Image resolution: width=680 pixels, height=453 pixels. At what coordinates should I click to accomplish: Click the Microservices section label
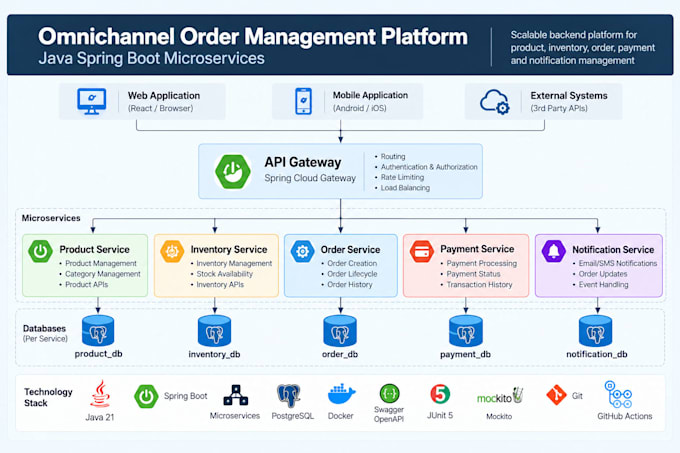(x=51, y=218)
